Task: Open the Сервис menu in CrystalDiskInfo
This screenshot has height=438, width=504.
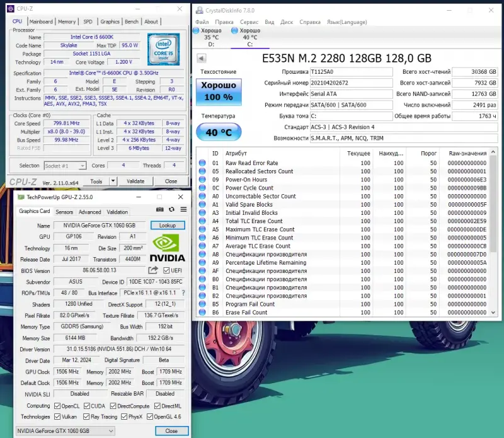Action: (x=249, y=22)
